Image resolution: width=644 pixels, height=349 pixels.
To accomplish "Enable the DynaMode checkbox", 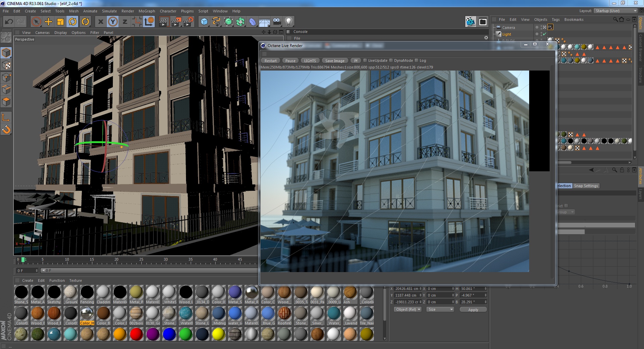I will pos(391,60).
